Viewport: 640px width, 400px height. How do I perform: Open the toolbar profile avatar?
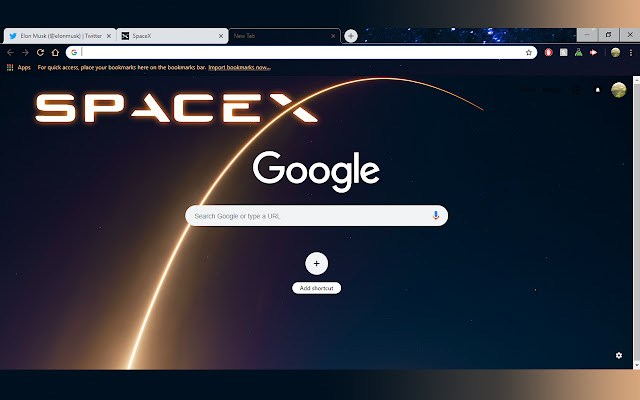tap(616, 52)
